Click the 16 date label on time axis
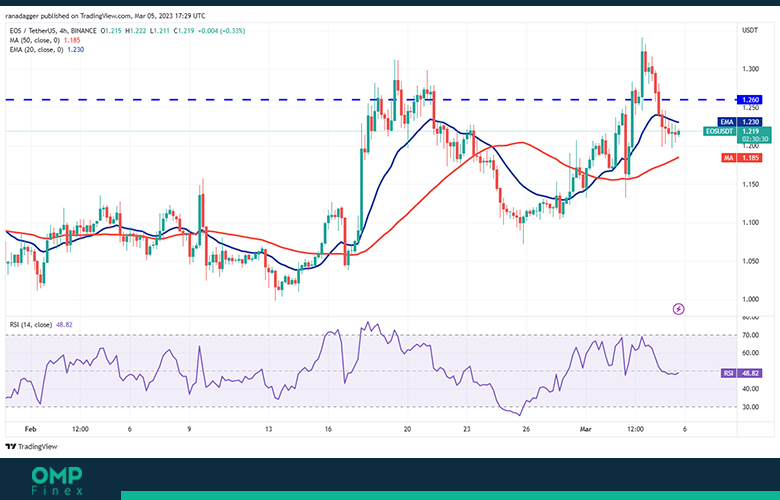This screenshot has width=780, height=500. pyautogui.click(x=328, y=429)
